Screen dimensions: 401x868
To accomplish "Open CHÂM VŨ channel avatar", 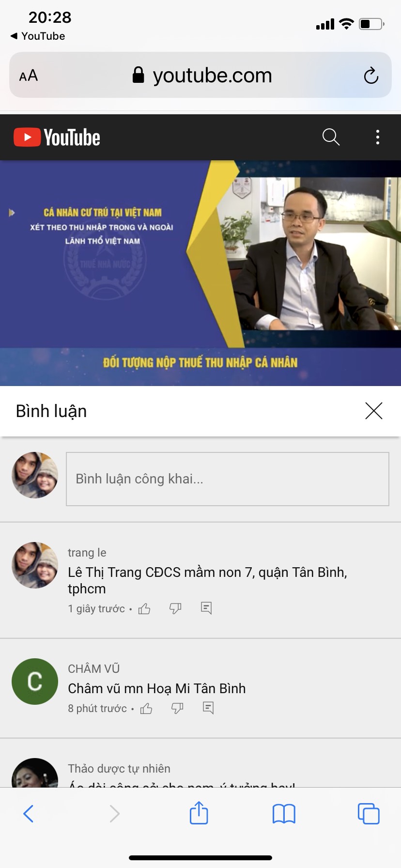I will coord(35,682).
